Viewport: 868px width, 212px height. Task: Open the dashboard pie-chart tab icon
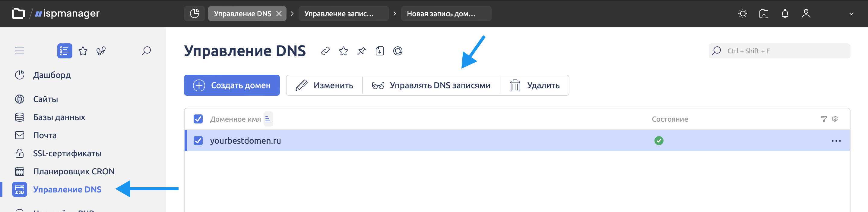tap(195, 14)
